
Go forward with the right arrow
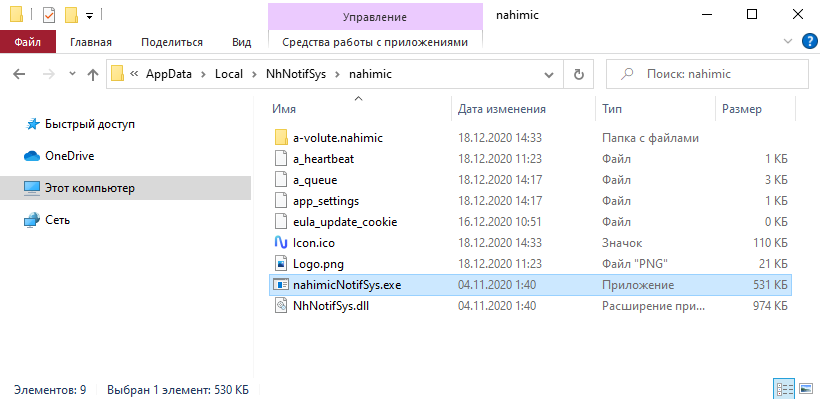coord(49,74)
